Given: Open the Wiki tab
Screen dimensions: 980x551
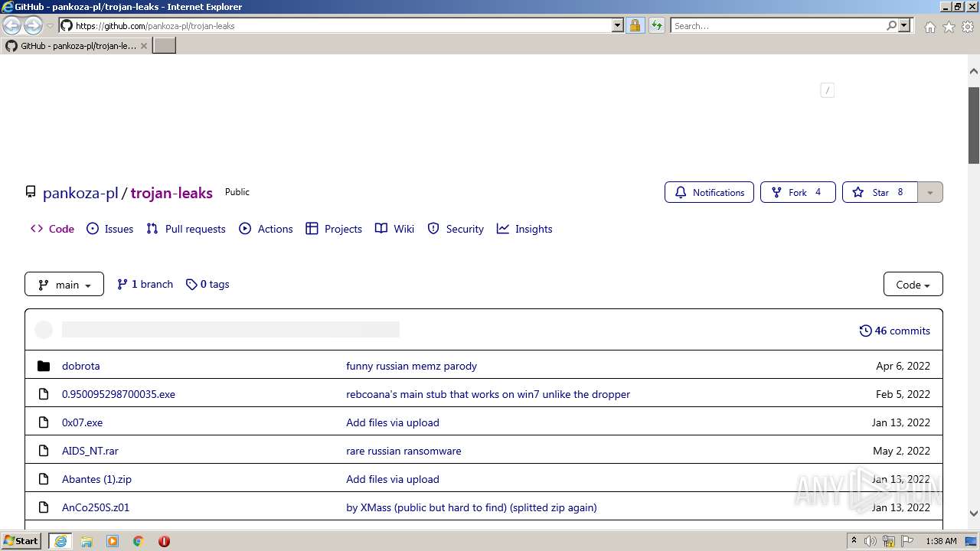Looking at the screenshot, I should pos(394,229).
